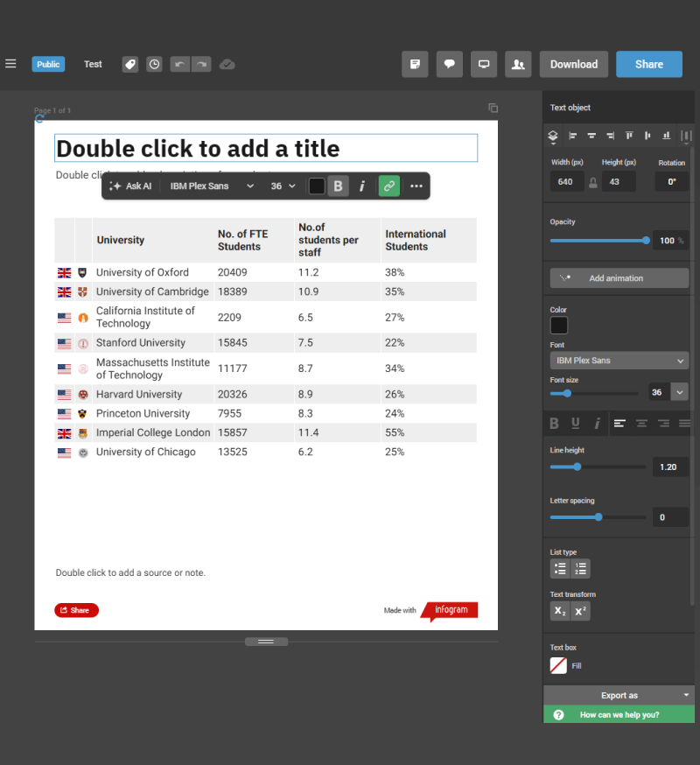
Task: Open version history clock icon
Action: (x=154, y=65)
